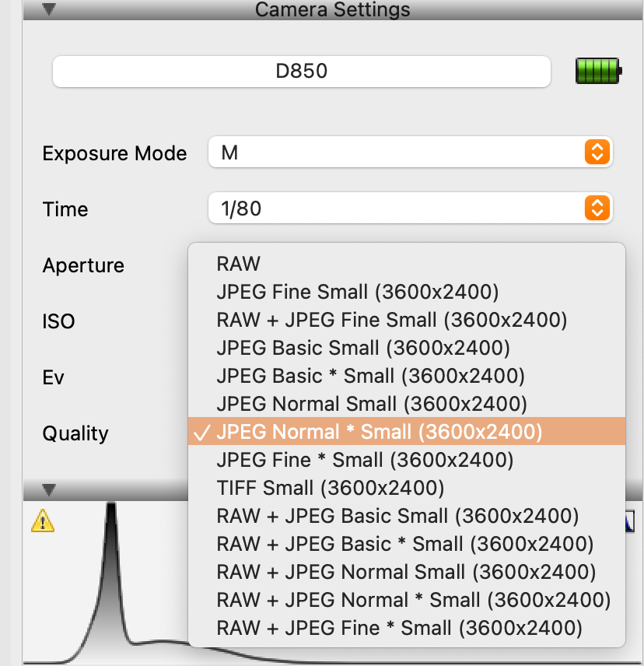644x666 pixels.
Task: Click the green battery level icon
Action: 599,71
